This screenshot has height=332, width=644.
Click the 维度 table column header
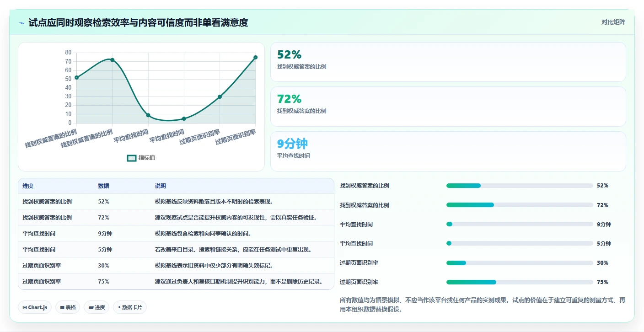coord(28,186)
